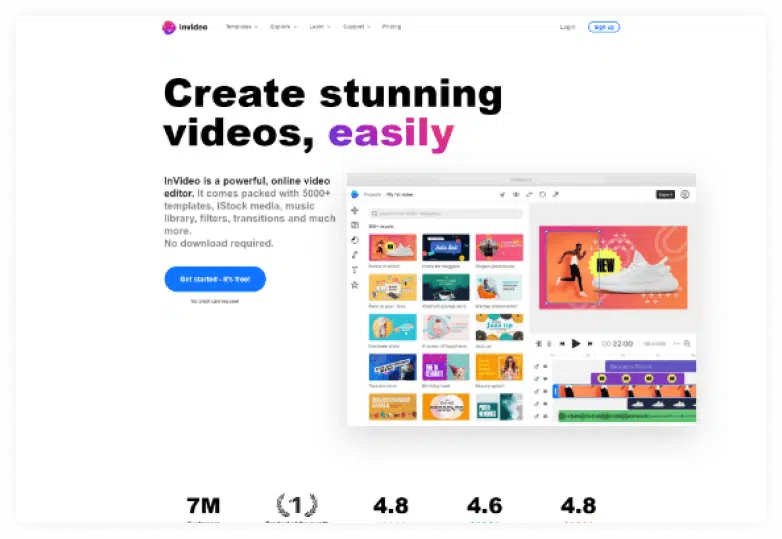Pick the dark blue speech-bubble template thumbnail
This screenshot has width=782, height=539.
[x=446, y=247]
